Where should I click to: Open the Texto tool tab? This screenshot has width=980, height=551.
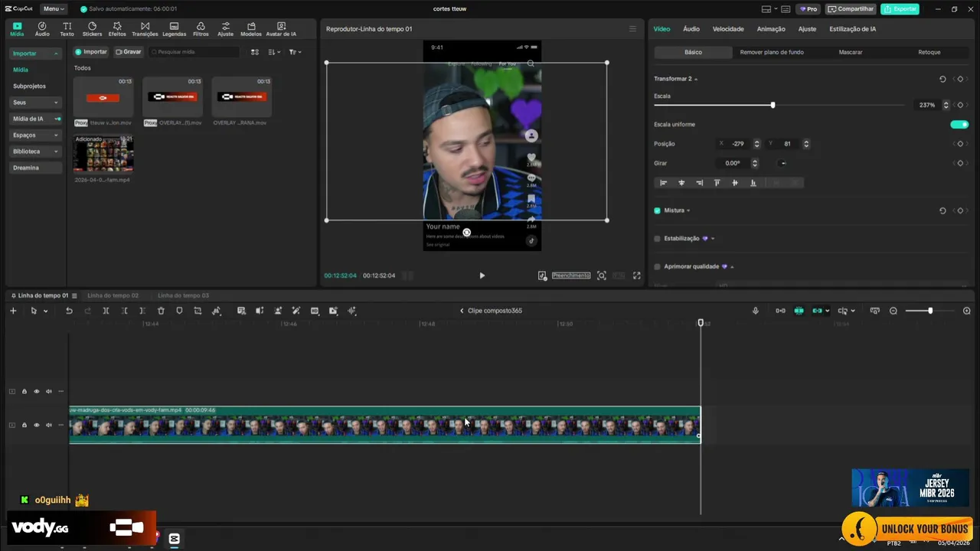pos(67,29)
